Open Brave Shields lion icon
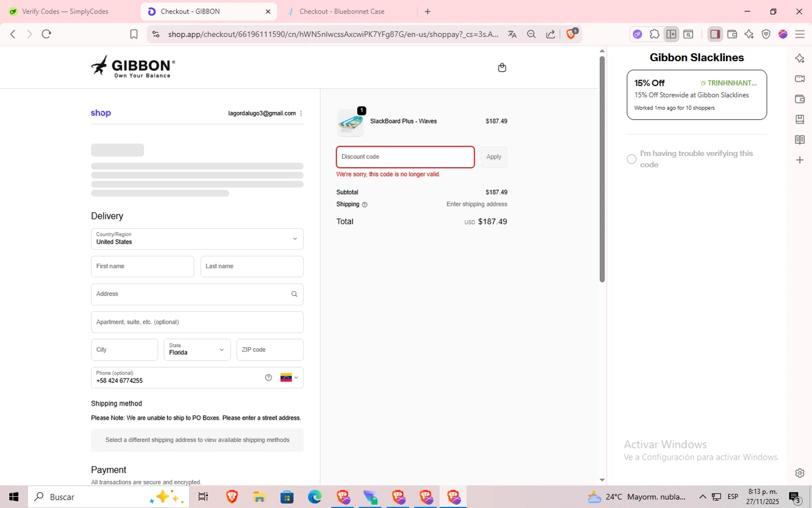 click(572, 34)
